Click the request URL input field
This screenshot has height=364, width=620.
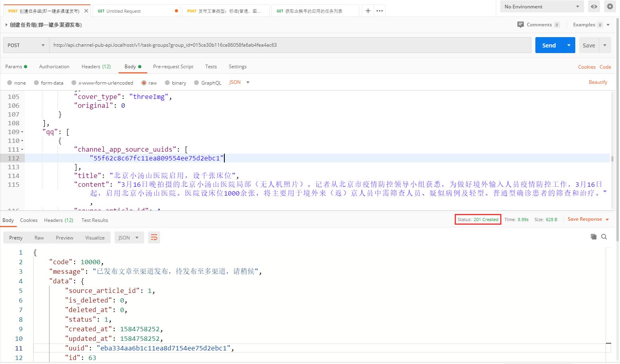click(289, 45)
